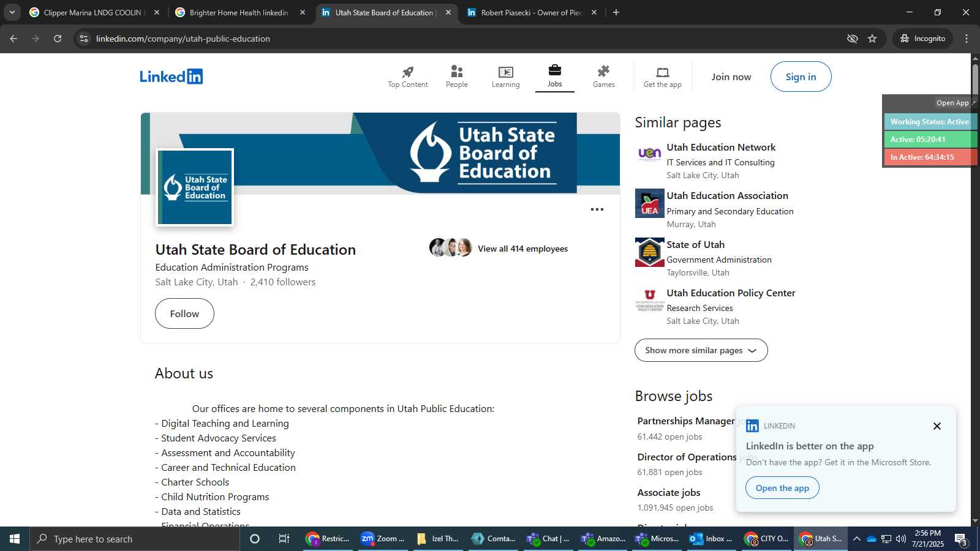Click Open the app button
The height and width of the screenshot is (551, 980).
[782, 488]
